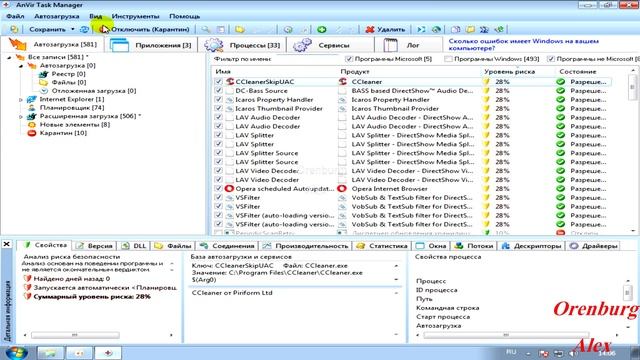Collapse the Автозагрузка [0] tree node
Image resolution: width=640 pixels, height=360 pixels.
[x=21, y=66]
